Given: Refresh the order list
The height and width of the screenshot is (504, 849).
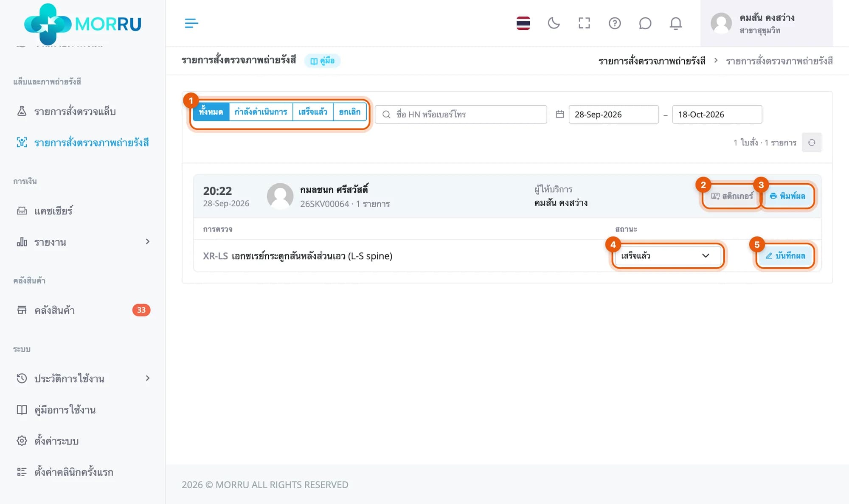Looking at the screenshot, I should tap(812, 143).
